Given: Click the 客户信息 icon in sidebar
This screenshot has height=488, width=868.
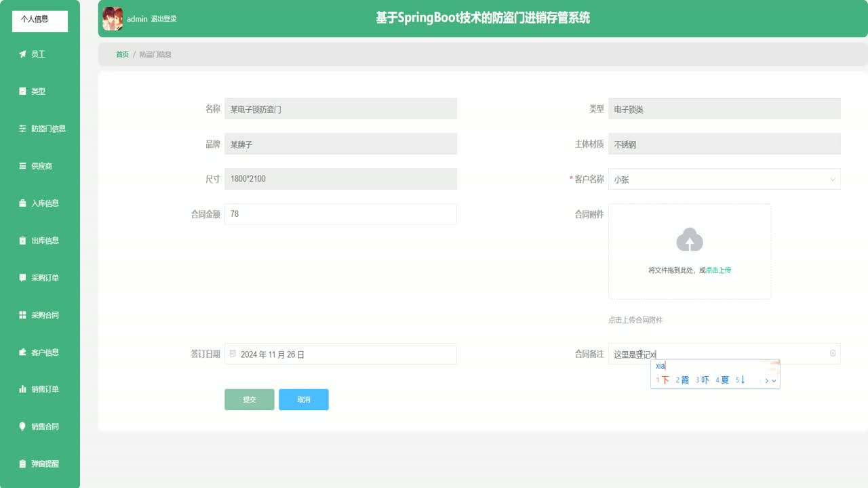Looking at the screenshot, I should [x=22, y=352].
